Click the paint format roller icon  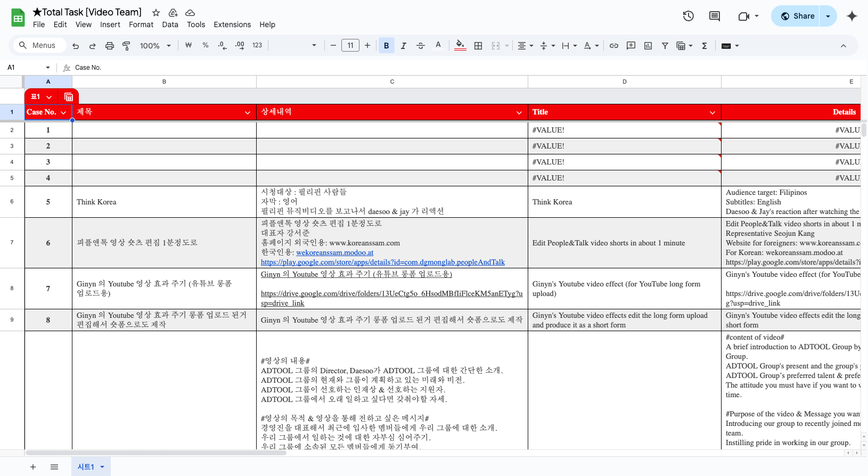(x=126, y=46)
